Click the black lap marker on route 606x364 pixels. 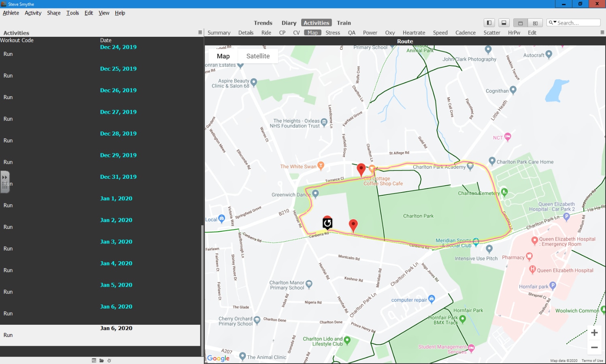point(327,223)
